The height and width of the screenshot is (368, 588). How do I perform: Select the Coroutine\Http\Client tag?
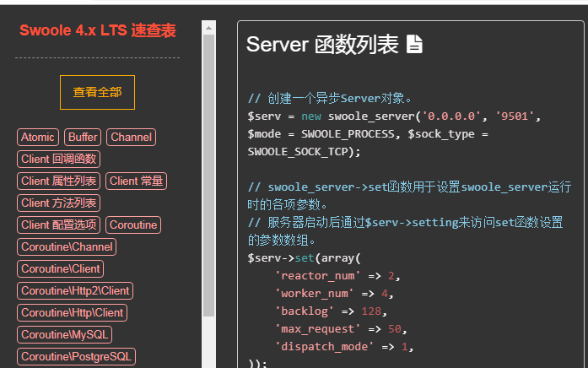pos(72,312)
